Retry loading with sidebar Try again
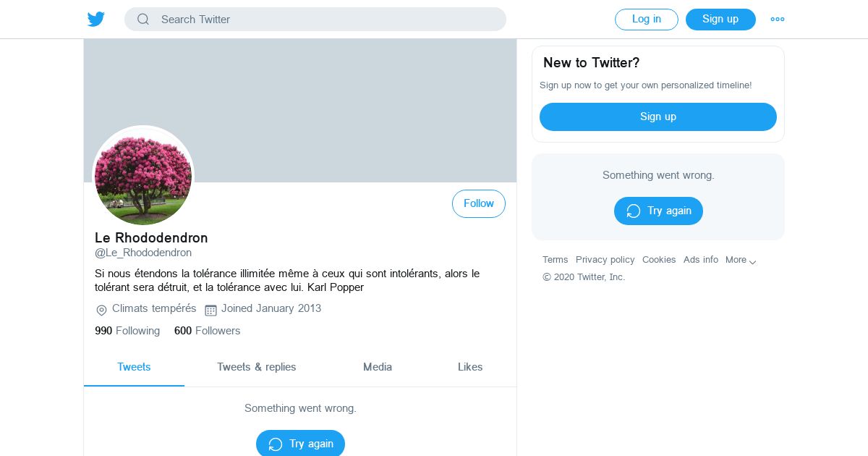The height and width of the screenshot is (456, 868). coord(658,211)
